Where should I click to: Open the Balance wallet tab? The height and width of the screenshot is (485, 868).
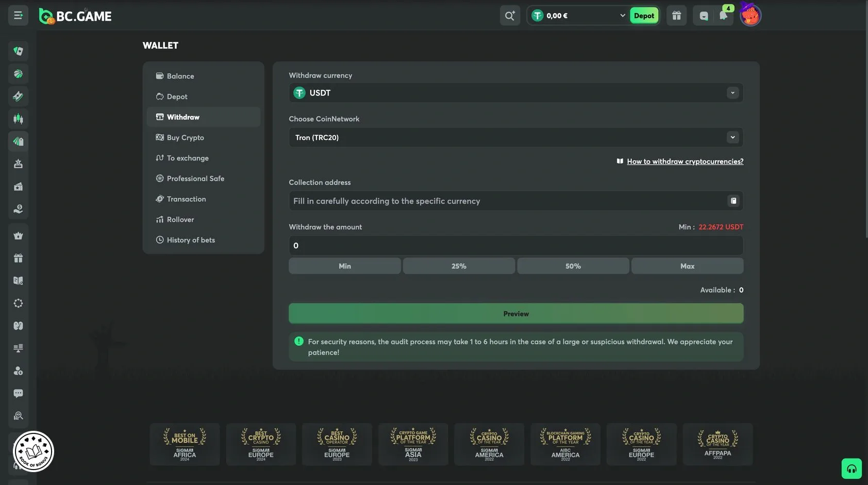204,76
